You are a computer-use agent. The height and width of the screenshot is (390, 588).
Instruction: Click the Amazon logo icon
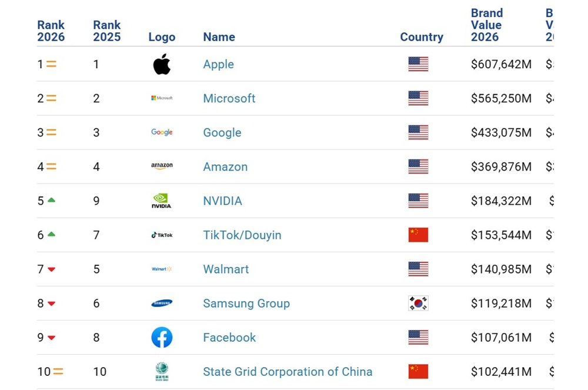[162, 166]
